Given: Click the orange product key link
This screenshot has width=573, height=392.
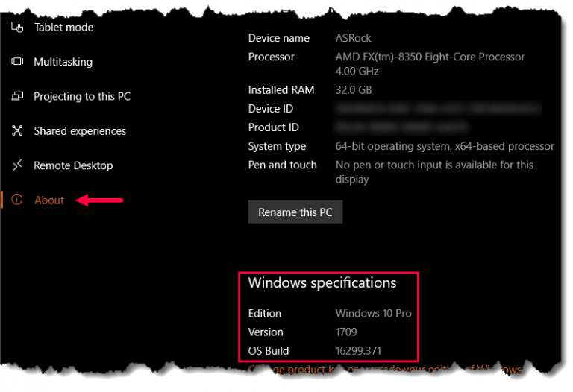Looking at the screenshot, I should pos(385,369).
